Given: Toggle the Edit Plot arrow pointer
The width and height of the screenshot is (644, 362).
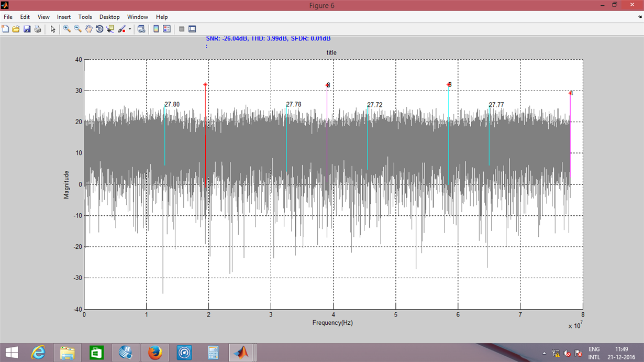Looking at the screenshot, I should pos(53,29).
